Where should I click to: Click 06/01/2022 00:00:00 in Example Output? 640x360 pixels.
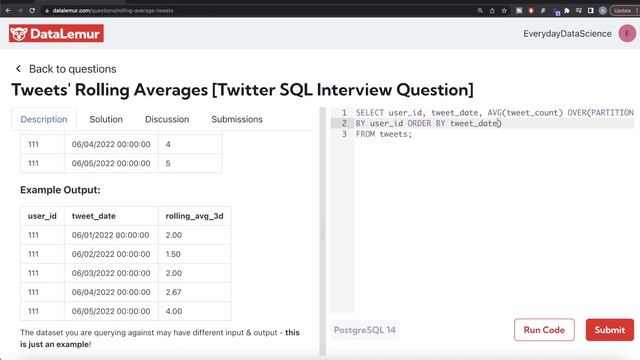click(111, 235)
